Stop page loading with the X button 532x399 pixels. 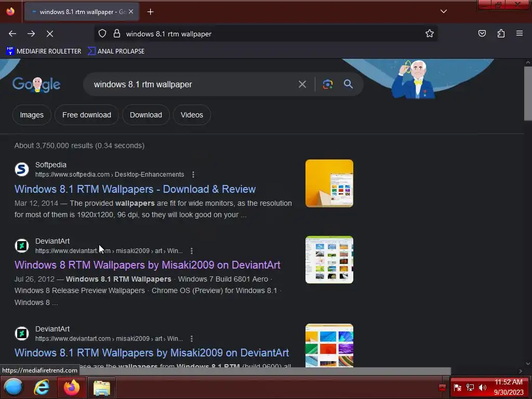pos(50,34)
